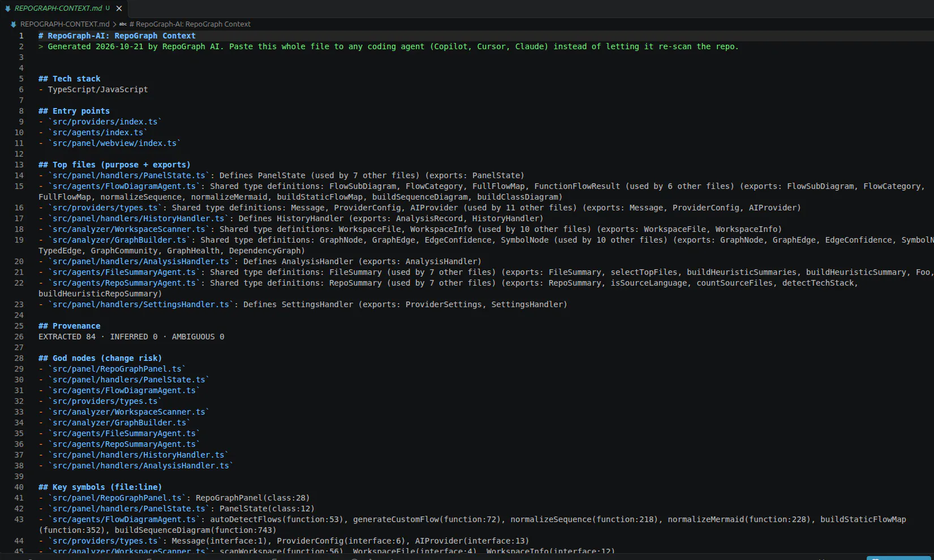Click 'src/panel/handlers/AnalysisHandler.ts' on line 38
Screen dimensions: 934x560
pos(141,466)
